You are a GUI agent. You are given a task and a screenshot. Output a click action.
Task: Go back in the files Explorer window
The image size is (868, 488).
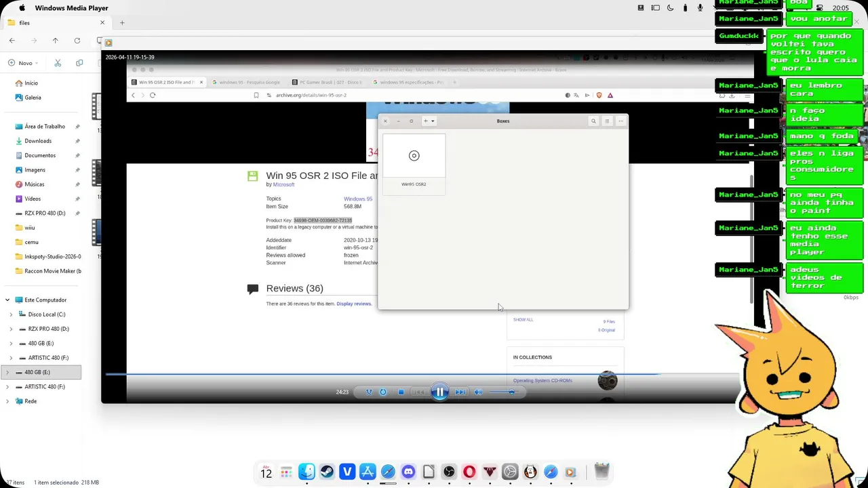coord(12,41)
